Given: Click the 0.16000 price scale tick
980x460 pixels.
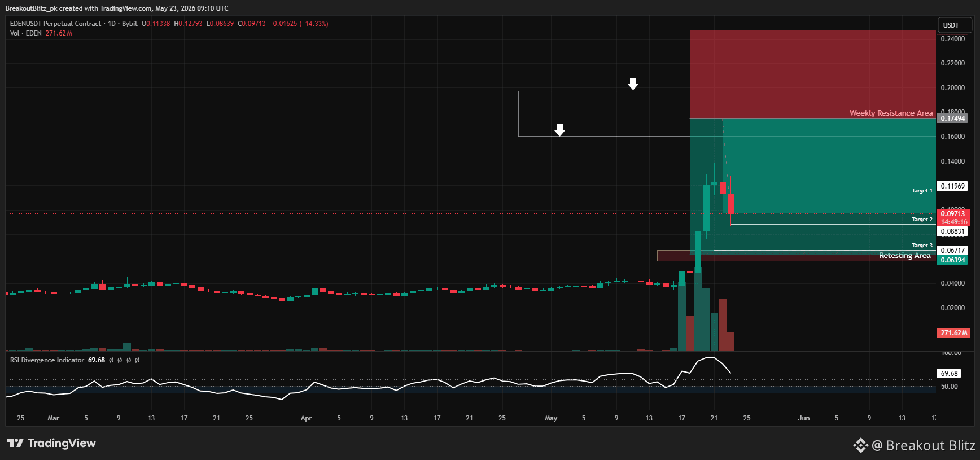Looking at the screenshot, I should [953, 137].
